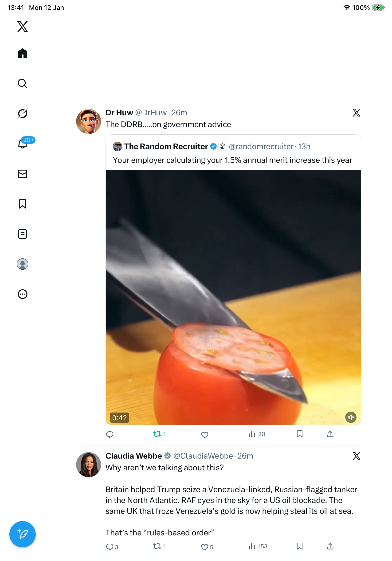The image size is (392, 561).
Task: Open your Profile from the sidebar
Action: tap(23, 264)
